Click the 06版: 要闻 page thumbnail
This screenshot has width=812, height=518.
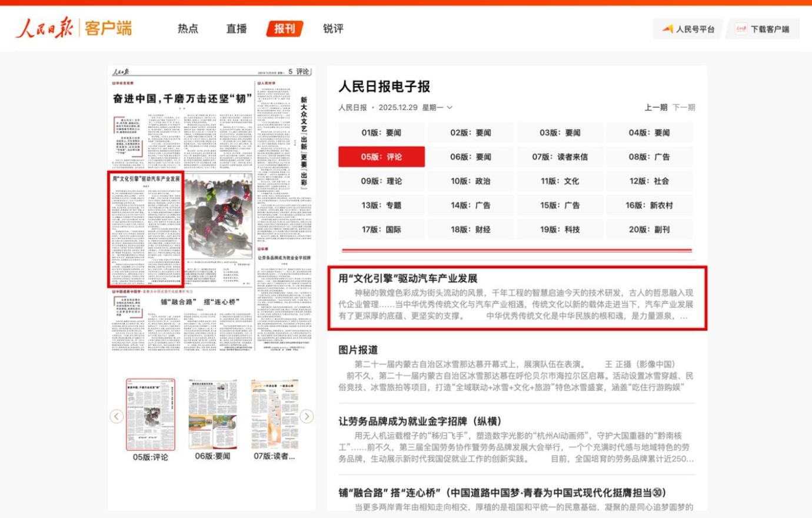tap(212, 414)
